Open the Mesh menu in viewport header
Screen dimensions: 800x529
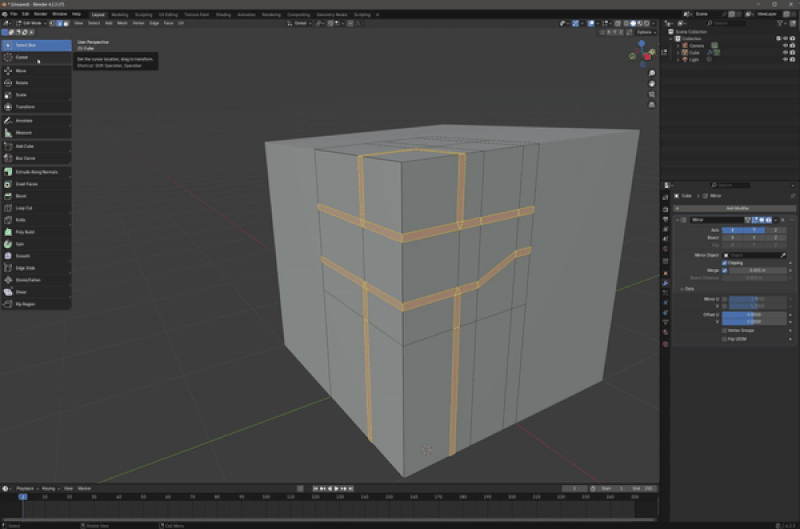click(x=121, y=23)
